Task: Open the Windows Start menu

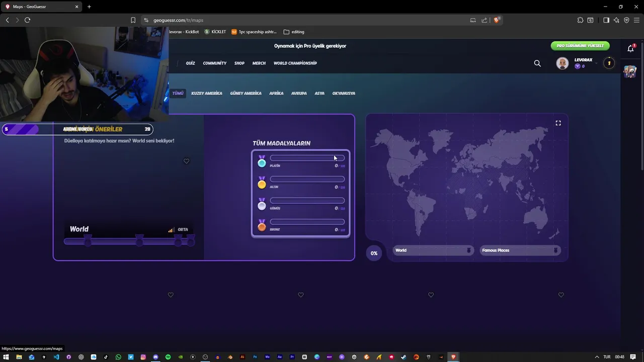Action: [x=6, y=357]
